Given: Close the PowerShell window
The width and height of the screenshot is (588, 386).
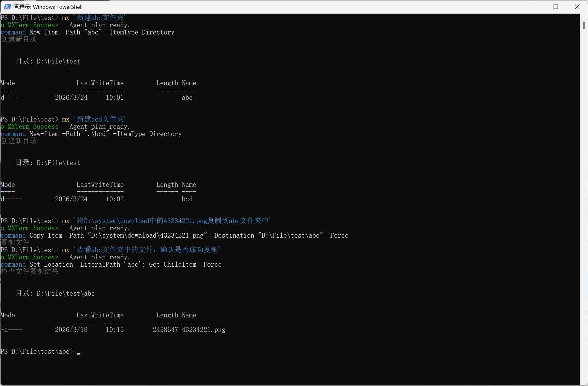Looking at the screenshot, I should (577, 7).
